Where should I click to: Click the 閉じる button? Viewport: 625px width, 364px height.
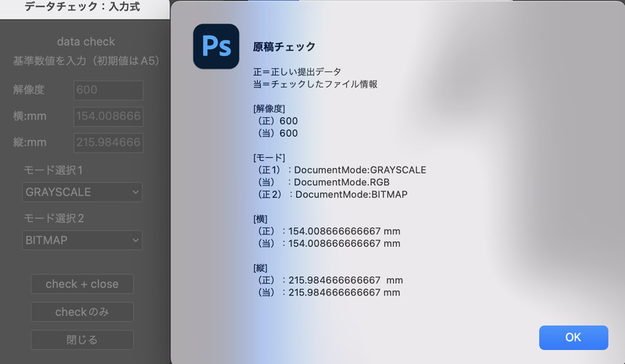[82, 340]
